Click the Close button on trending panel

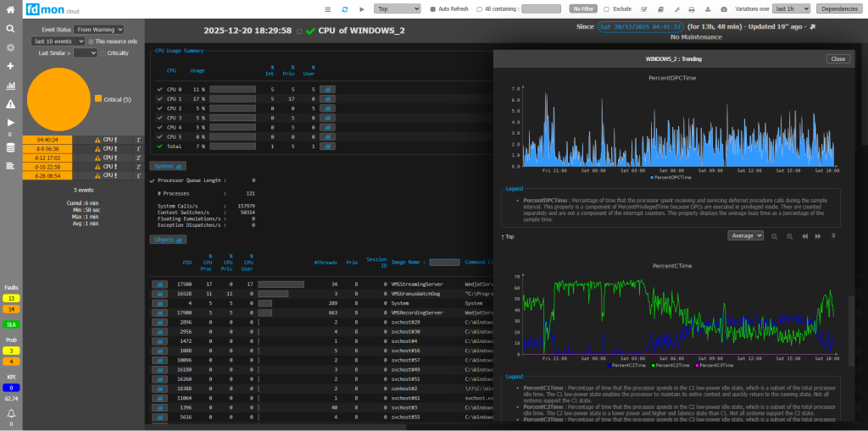pyautogui.click(x=837, y=59)
